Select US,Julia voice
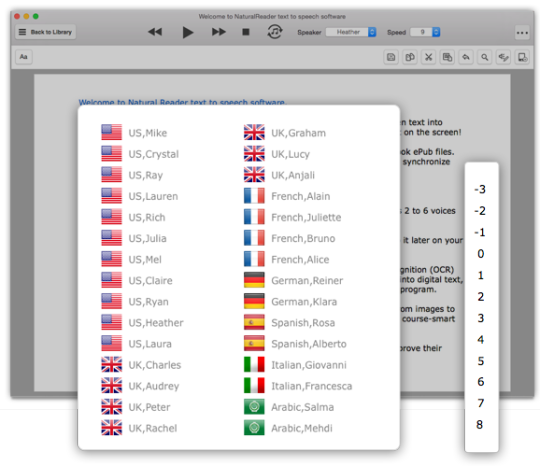Viewport: 540px width, 466px height. coord(134,238)
